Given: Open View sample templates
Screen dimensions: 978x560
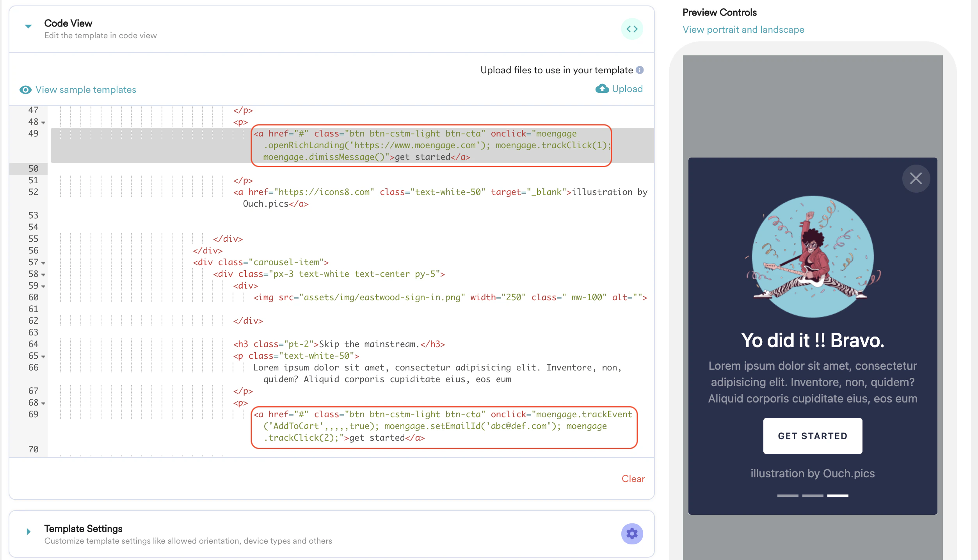Looking at the screenshot, I should (x=85, y=90).
